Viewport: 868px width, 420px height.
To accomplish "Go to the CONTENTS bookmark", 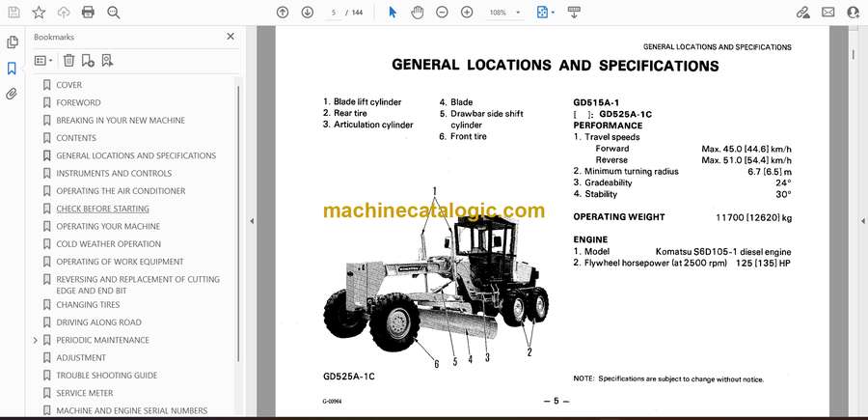I will pos(76,138).
